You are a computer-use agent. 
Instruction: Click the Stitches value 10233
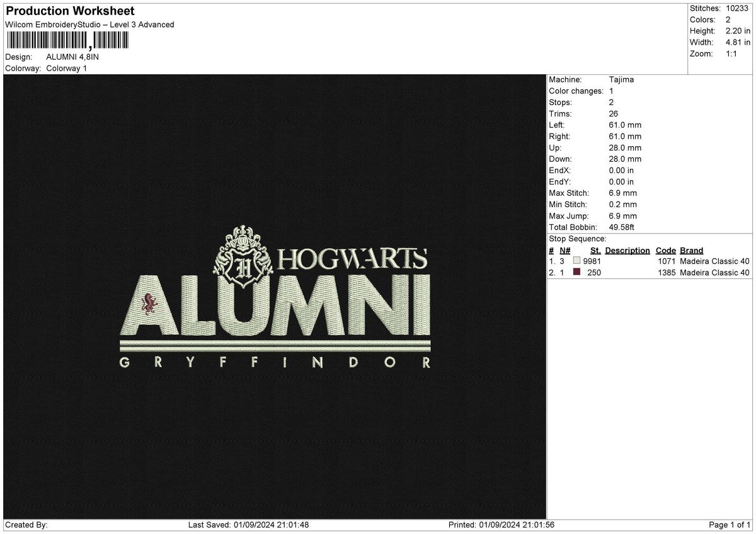[x=737, y=8]
